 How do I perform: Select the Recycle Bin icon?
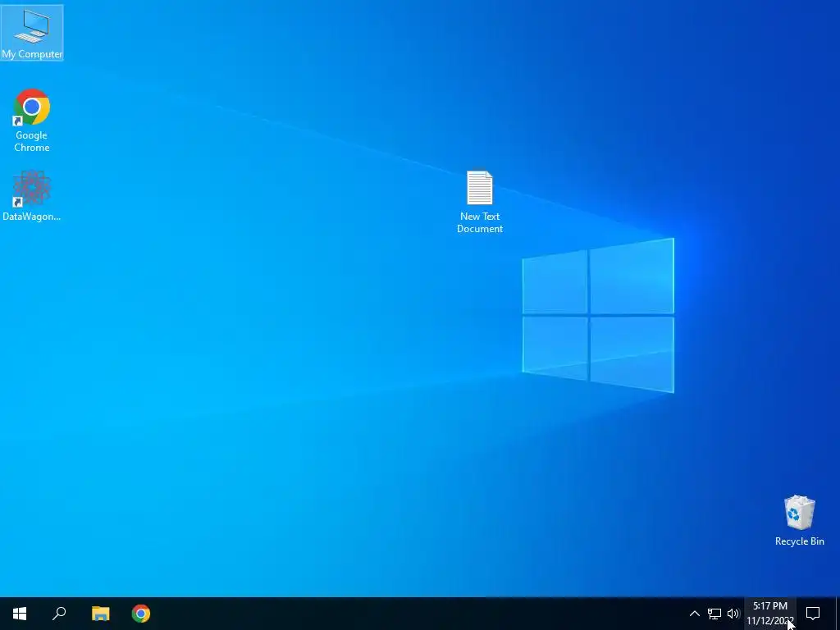(799, 521)
